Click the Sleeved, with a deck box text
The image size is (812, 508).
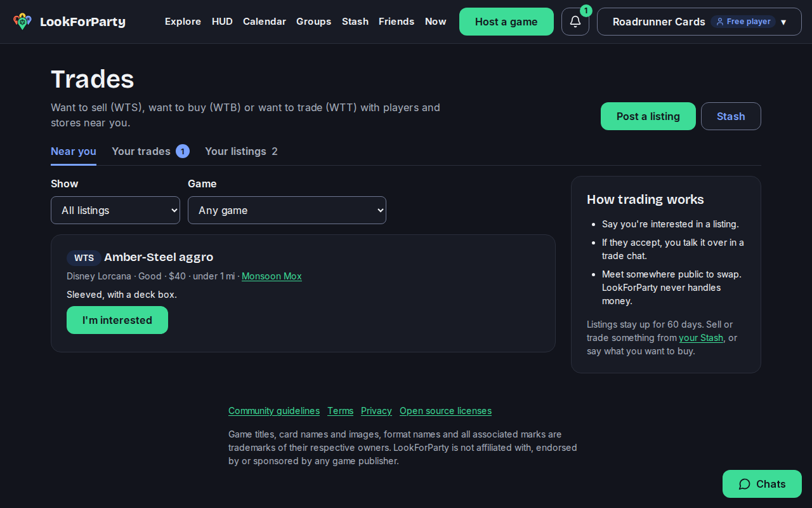(x=122, y=295)
